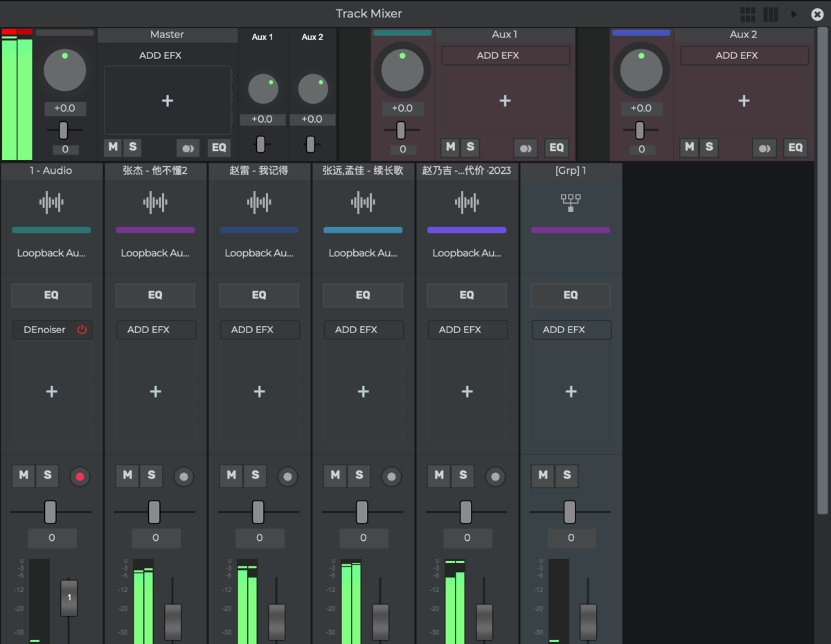831x644 pixels.
Task: Click waveform icon on 张杰 - 他不懂2 track
Action: pyautogui.click(x=155, y=203)
